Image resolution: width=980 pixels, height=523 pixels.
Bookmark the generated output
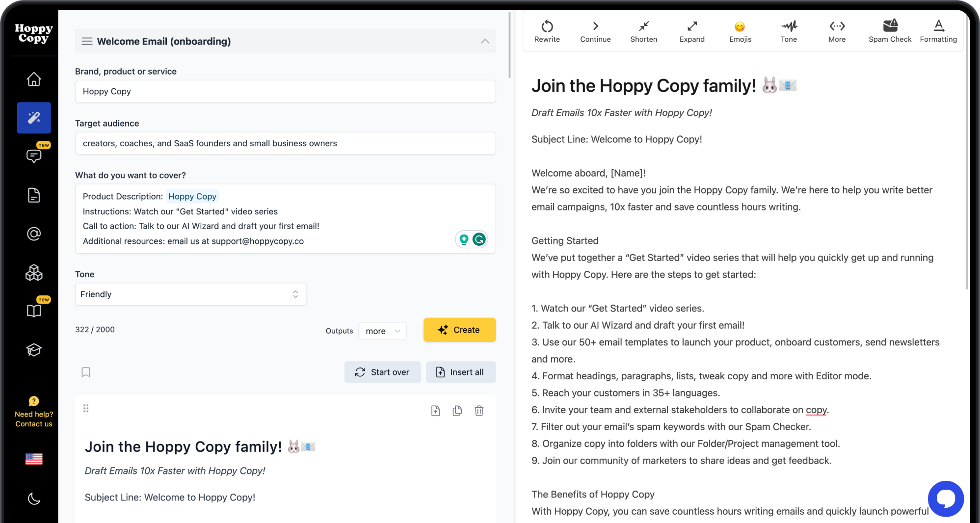tap(86, 372)
